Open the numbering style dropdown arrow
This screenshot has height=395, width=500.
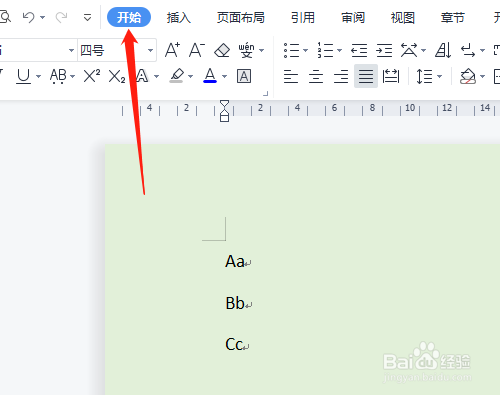(339, 51)
